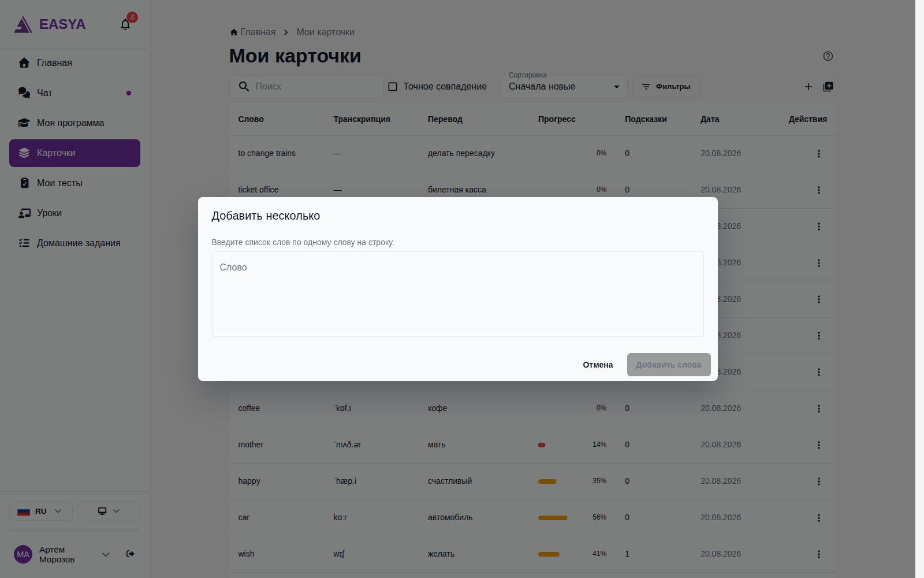Image resolution: width=924 pixels, height=578 pixels.
Task: Open 'Моя программа' in sidebar
Action: pyautogui.click(x=74, y=123)
